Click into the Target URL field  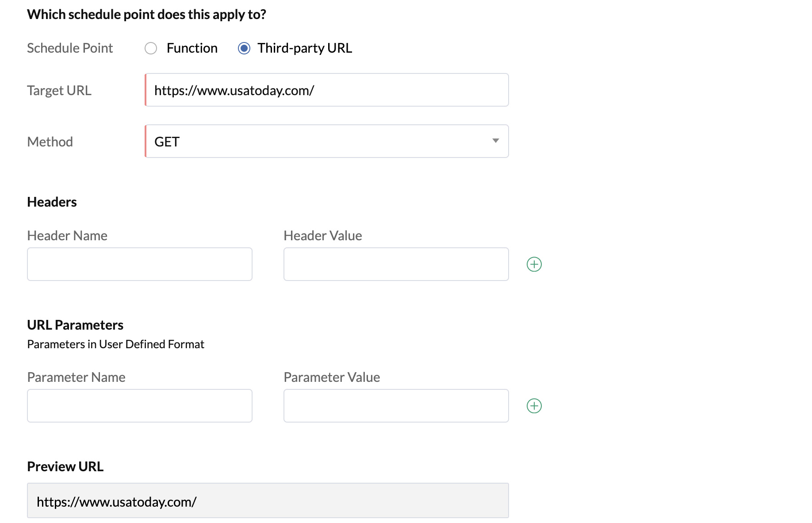pyautogui.click(x=326, y=90)
